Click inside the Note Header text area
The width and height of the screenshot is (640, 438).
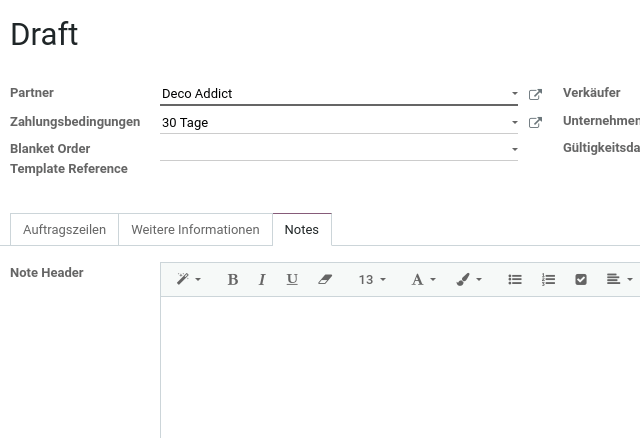400,367
